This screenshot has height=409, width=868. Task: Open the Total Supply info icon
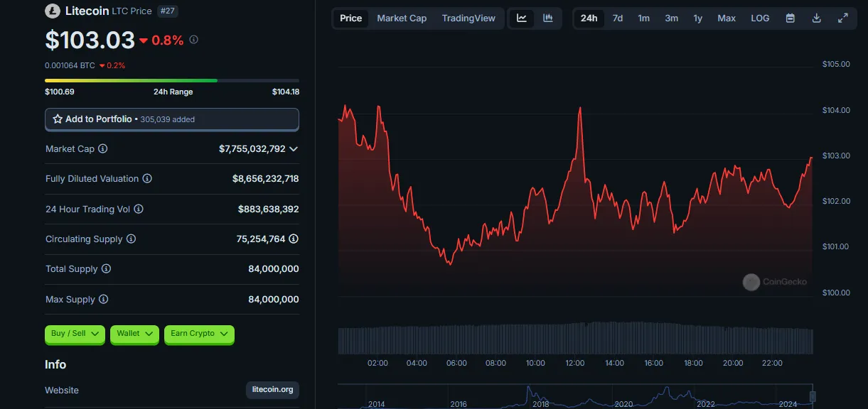(107, 269)
